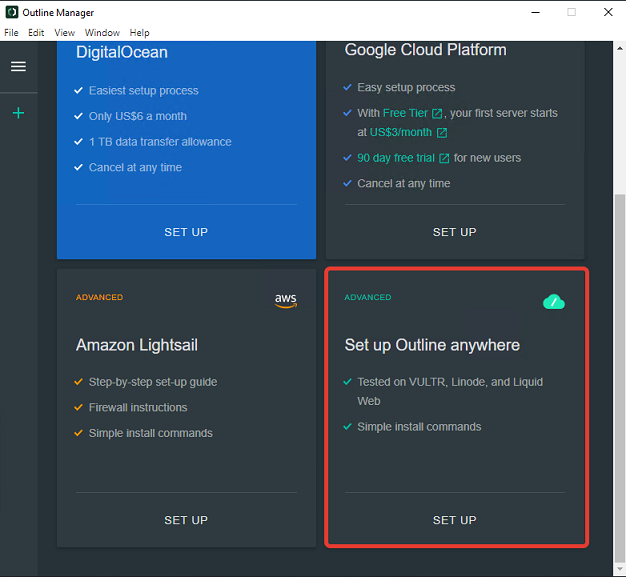Click SET UP on the DigitalOcean card
The width and height of the screenshot is (626, 577).
186,232
